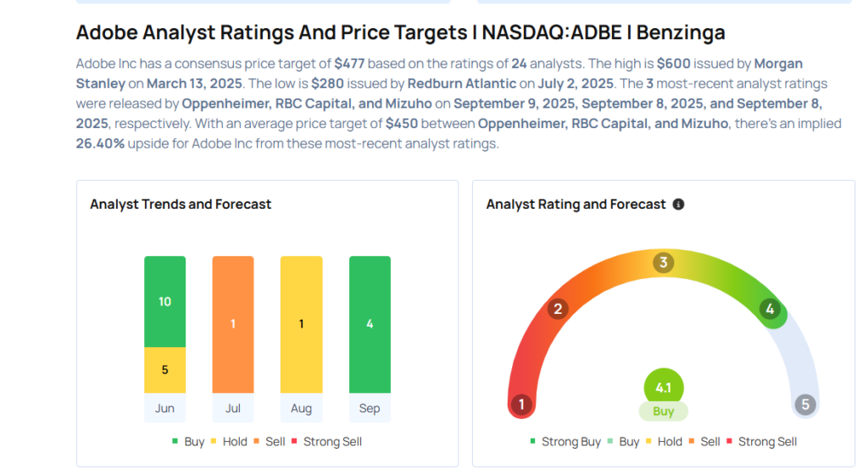Click the green 4.1 rating circle
This screenshot has height=476, width=868.
click(663, 387)
